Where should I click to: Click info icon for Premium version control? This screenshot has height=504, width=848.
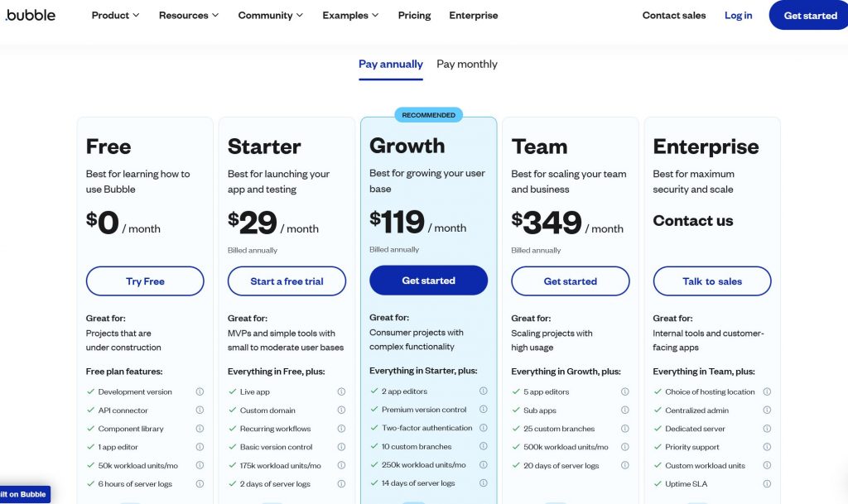click(484, 410)
